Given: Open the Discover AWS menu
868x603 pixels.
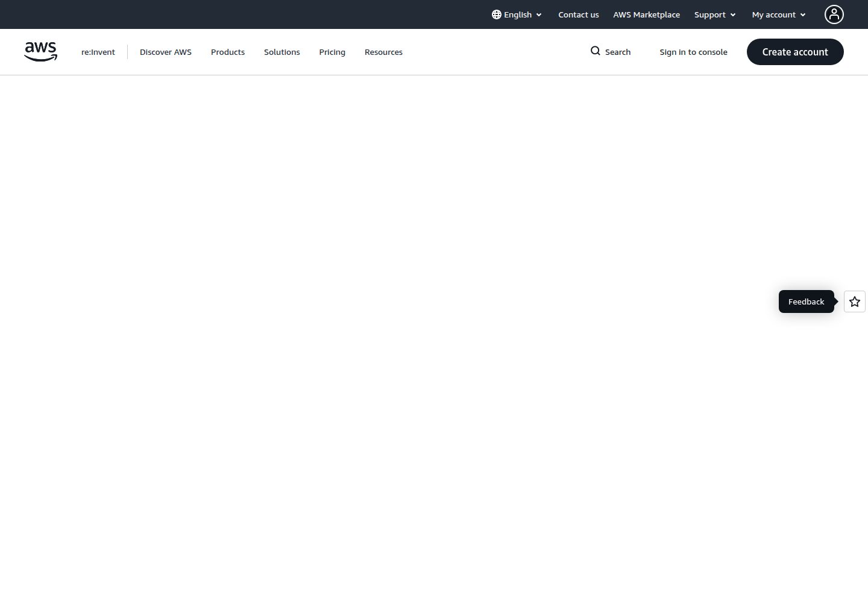Looking at the screenshot, I should pos(166,52).
